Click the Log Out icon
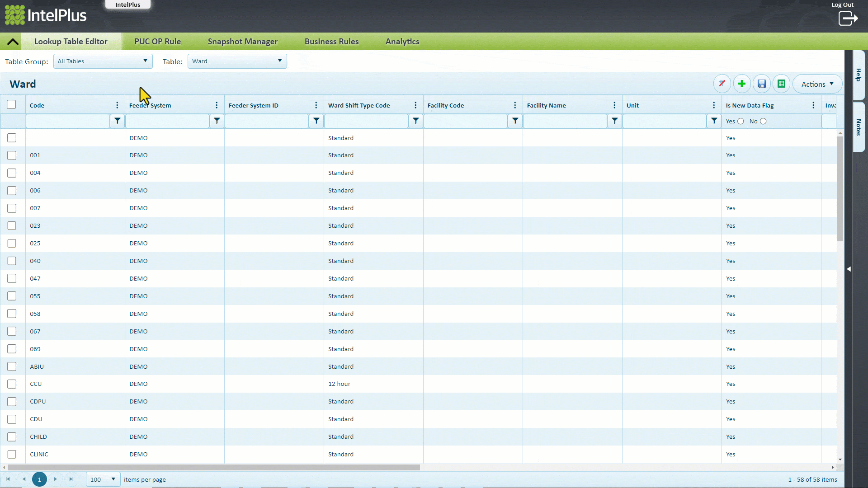The height and width of the screenshot is (488, 868). [x=848, y=18]
